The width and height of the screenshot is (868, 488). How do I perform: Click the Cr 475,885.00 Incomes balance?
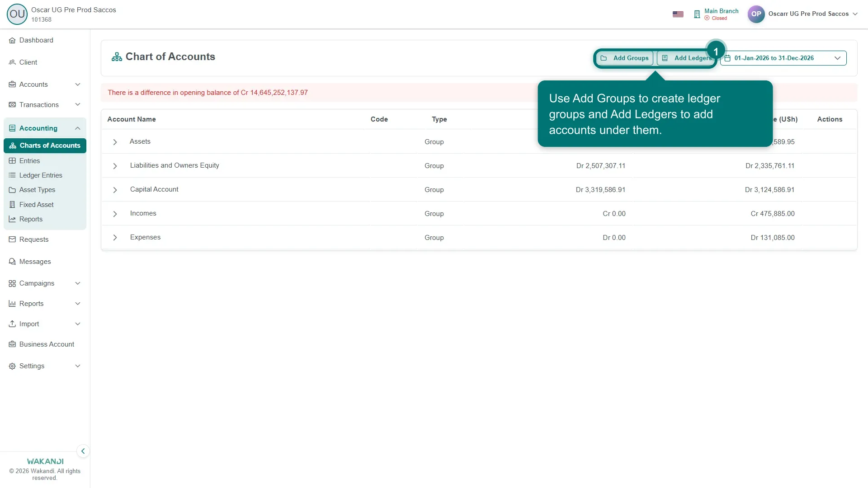click(773, 214)
